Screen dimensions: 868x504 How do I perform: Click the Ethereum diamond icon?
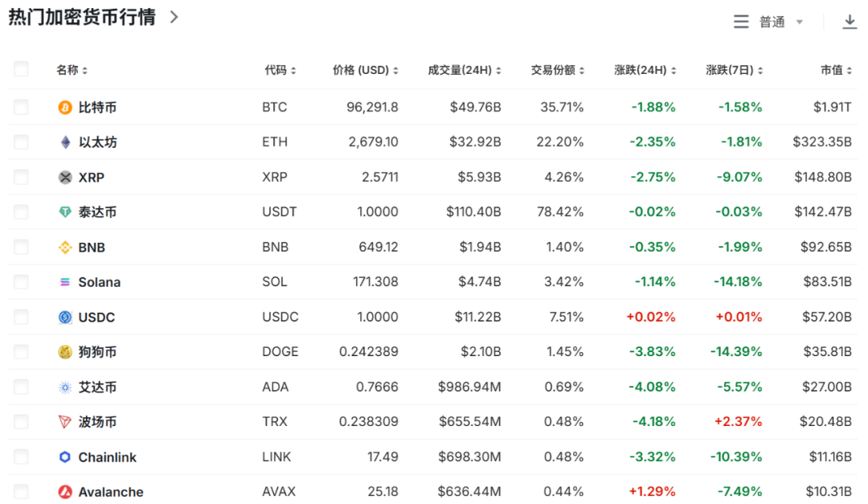(x=65, y=142)
